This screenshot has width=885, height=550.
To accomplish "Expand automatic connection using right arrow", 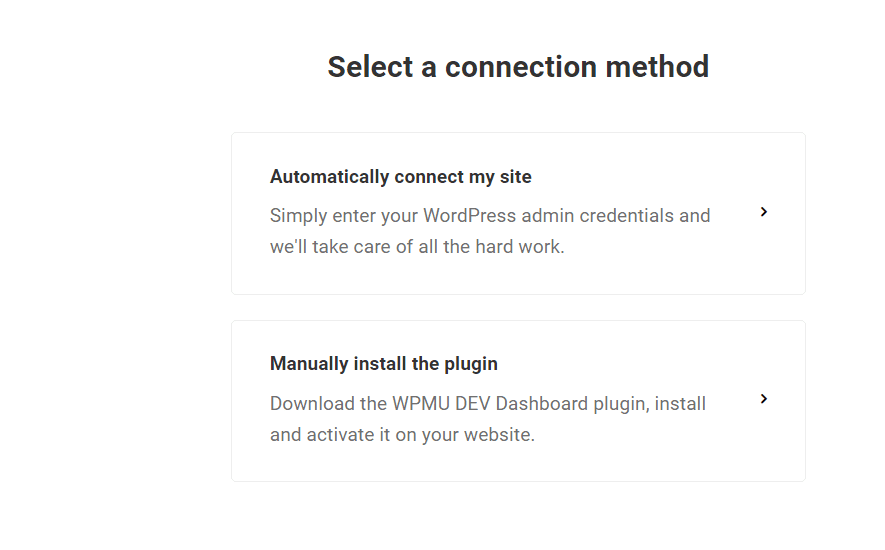I will (764, 212).
